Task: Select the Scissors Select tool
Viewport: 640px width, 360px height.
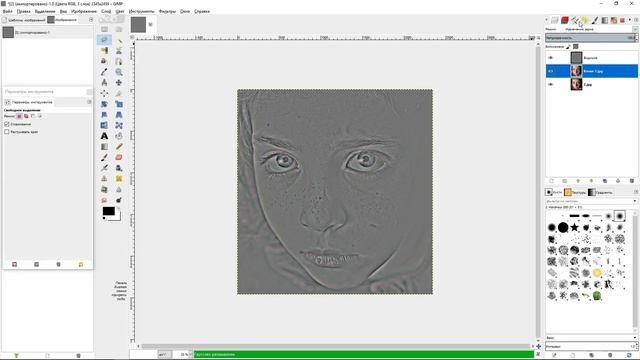Action: pyautogui.click(x=119, y=51)
